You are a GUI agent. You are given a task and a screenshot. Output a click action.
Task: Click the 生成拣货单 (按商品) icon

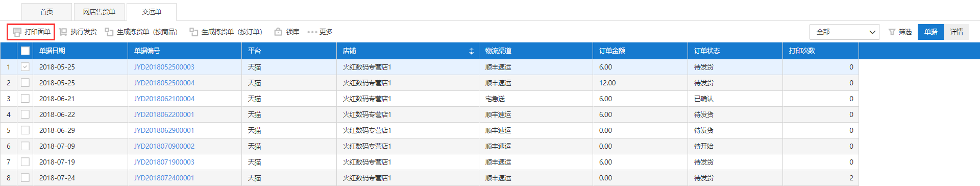(109, 32)
